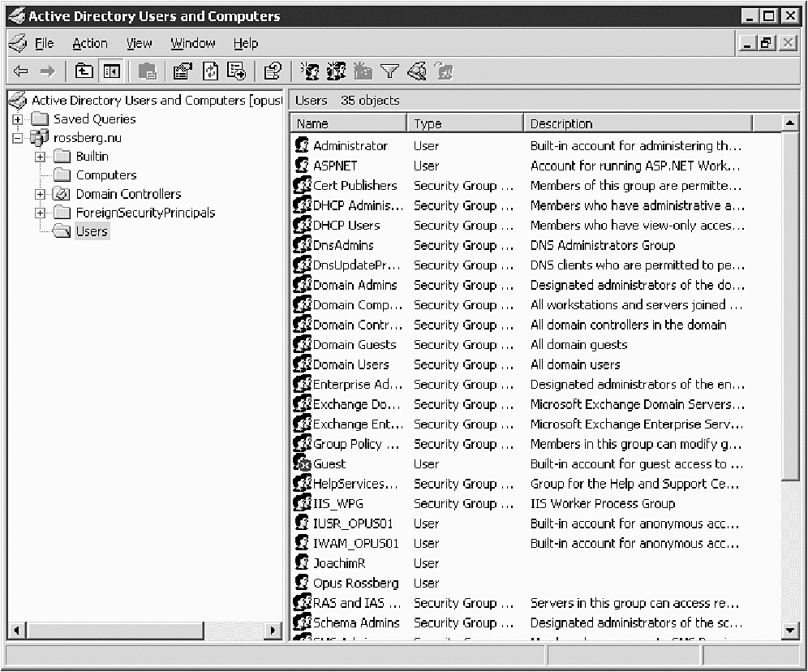
Task: Click the vertical scrollbar down arrow
Action: (x=791, y=631)
